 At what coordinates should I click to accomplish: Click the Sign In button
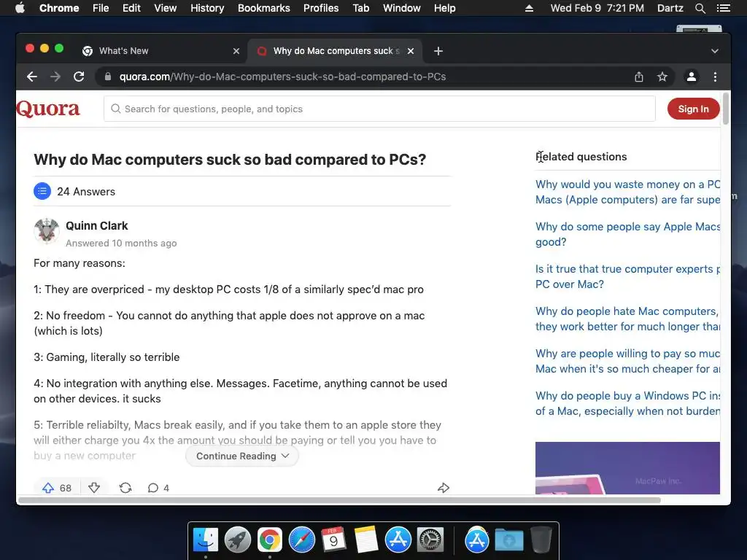[693, 109]
